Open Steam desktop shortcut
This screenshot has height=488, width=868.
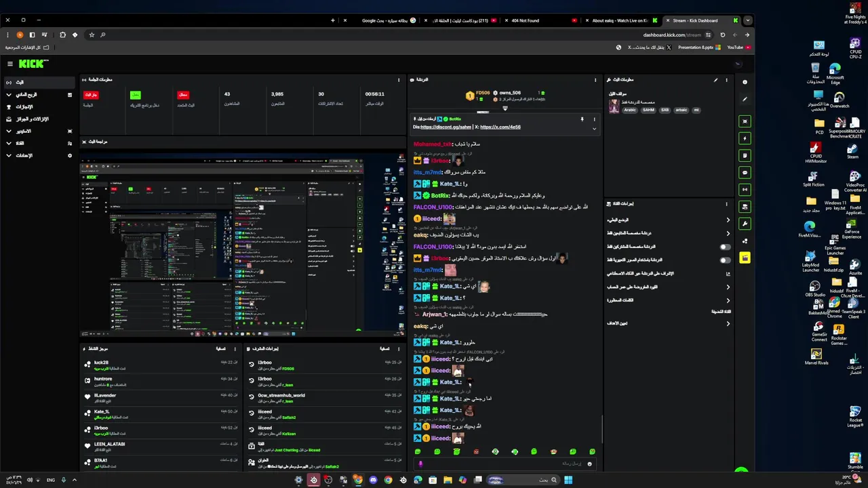(852, 151)
